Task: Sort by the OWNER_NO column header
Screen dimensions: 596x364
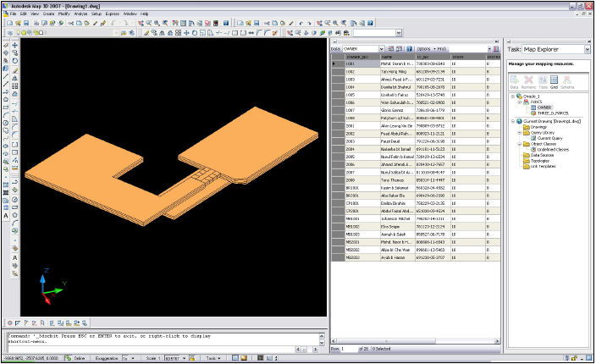Action: [362, 57]
